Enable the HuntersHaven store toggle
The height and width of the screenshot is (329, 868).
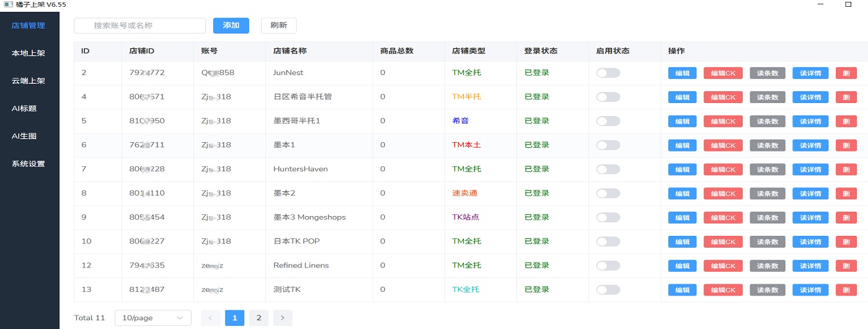click(x=608, y=169)
